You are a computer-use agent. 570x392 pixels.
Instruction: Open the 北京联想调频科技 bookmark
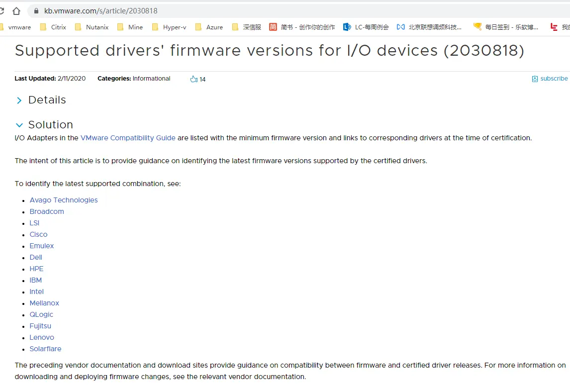pos(429,27)
